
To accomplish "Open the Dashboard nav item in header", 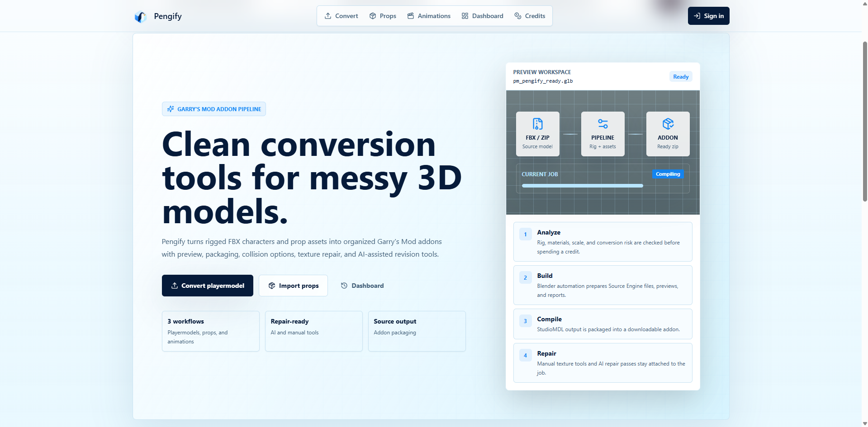I will (x=482, y=16).
